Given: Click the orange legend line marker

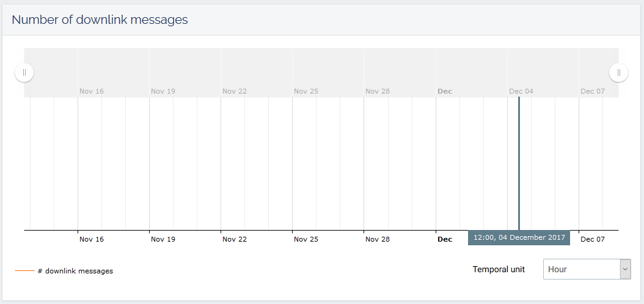Looking at the screenshot, I should (x=24, y=270).
